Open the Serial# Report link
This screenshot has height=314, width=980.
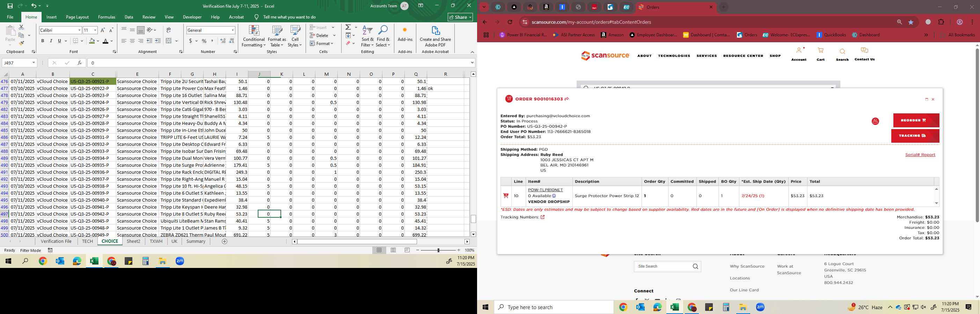(x=920, y=155)
